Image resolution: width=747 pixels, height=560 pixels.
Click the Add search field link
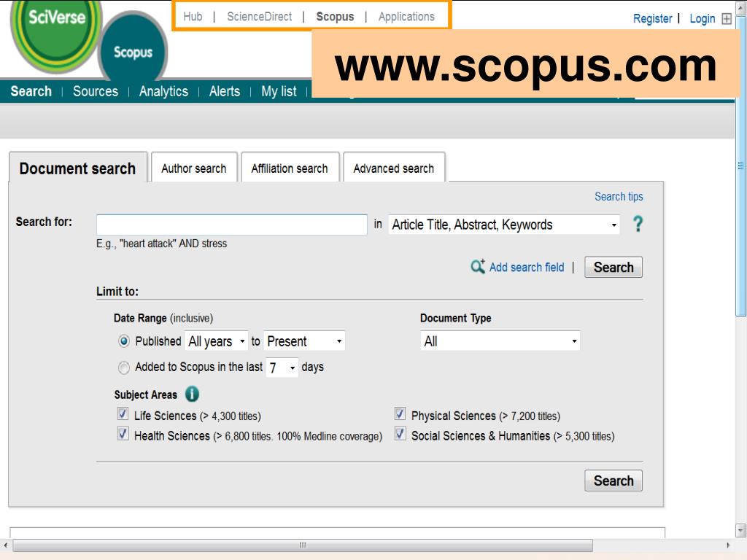pos(527,267)
